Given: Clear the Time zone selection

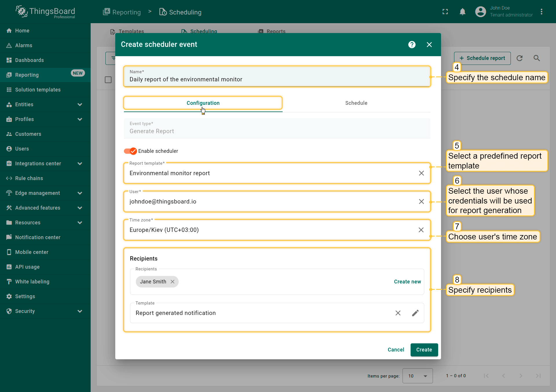Looking at the screenshot, I should click(421, 230).
